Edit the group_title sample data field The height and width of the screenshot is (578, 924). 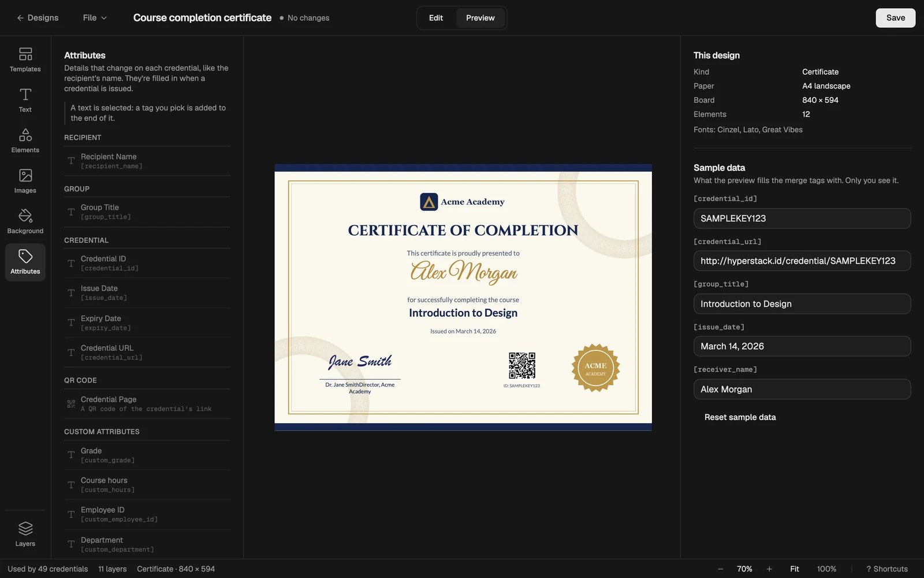coord(802,304)
